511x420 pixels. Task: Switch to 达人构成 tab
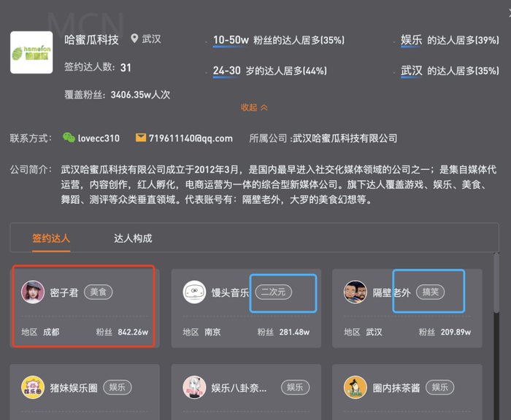pos(133,238)
